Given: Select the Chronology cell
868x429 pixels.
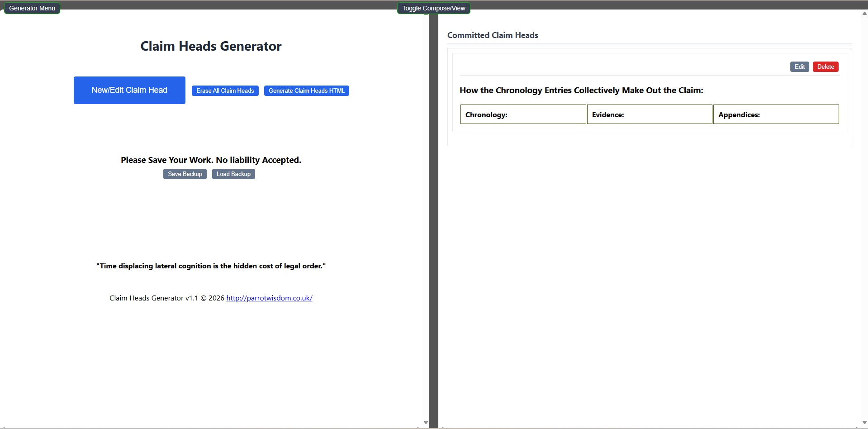Looking at the screenshot, I should coord(523,114).
